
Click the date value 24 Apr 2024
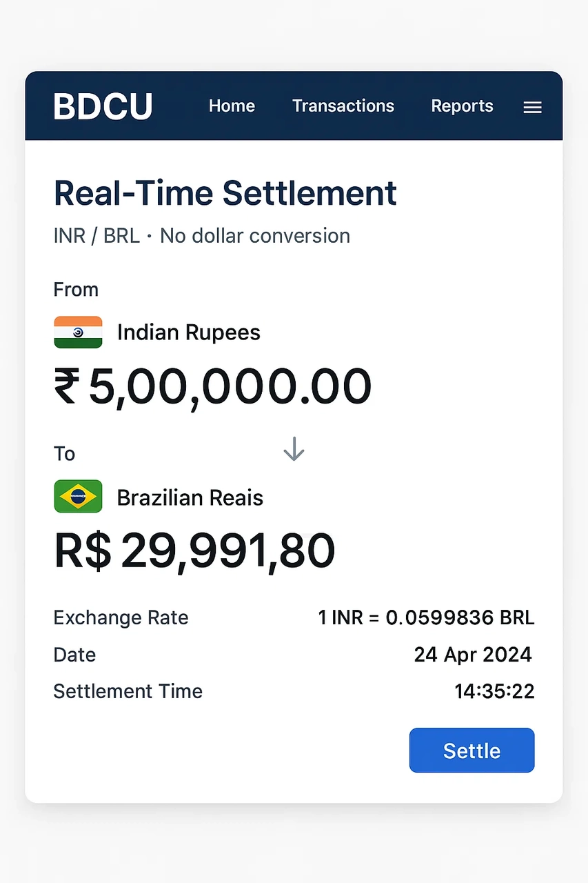point(473,654)
